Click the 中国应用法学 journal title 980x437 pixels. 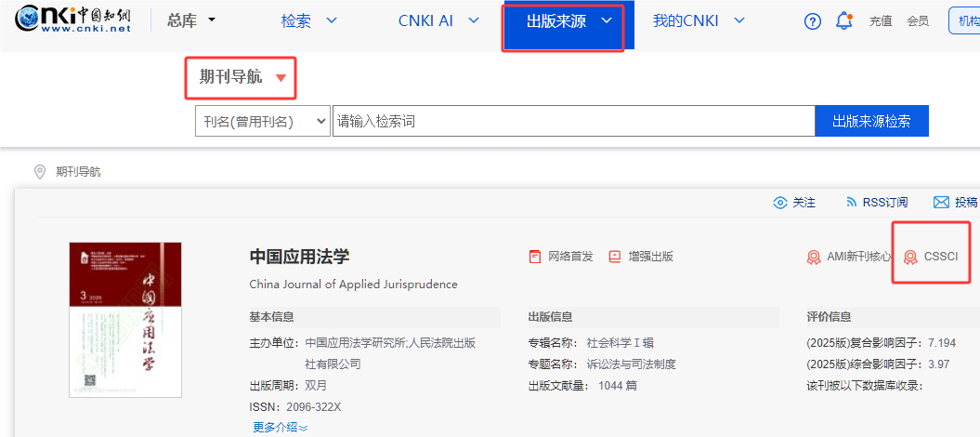[299, 257]
